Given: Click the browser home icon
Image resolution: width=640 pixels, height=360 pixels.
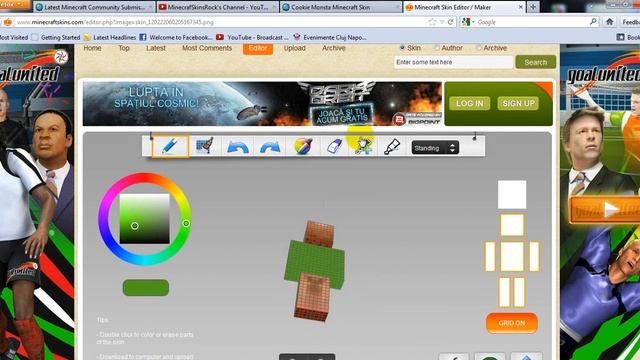Looking at the screenshot, I should (609, 22).
